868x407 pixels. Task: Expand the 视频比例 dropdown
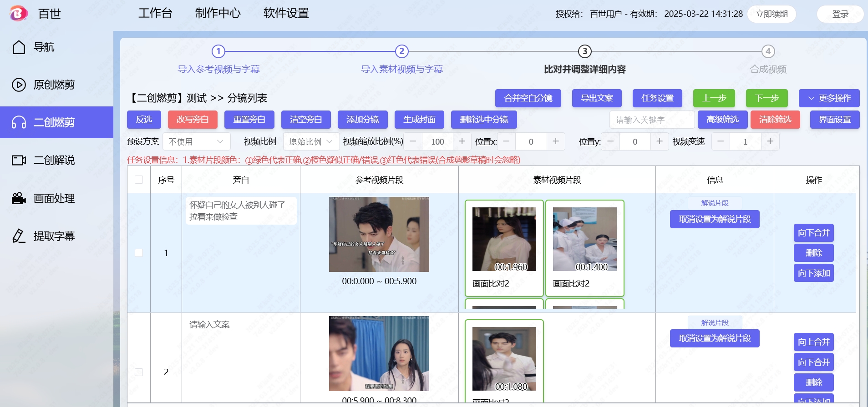[311, 141]
